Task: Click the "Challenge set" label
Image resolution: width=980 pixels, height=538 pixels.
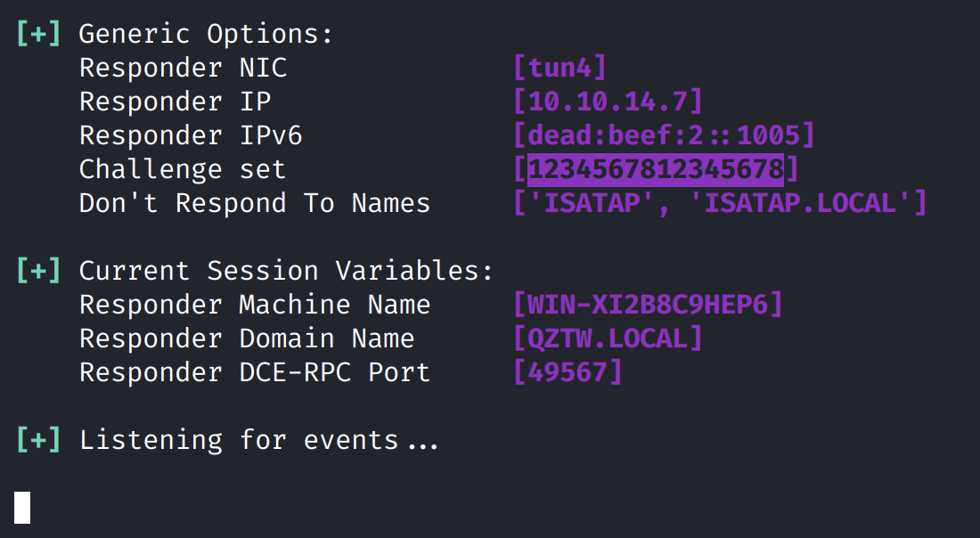Action: pos(183,169)
